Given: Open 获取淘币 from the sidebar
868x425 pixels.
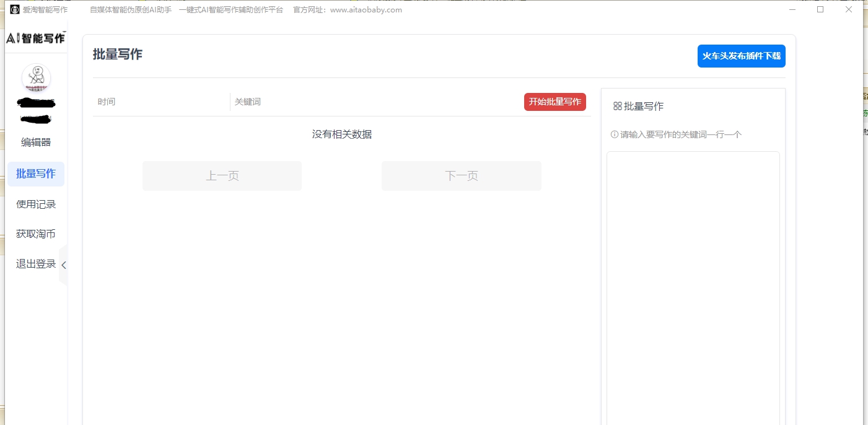Looking at the screenshot, I should (x=36, y=234).
